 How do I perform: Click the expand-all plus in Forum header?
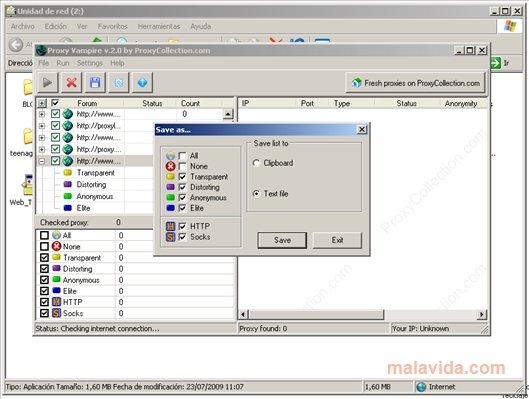(x=41, y=103)
